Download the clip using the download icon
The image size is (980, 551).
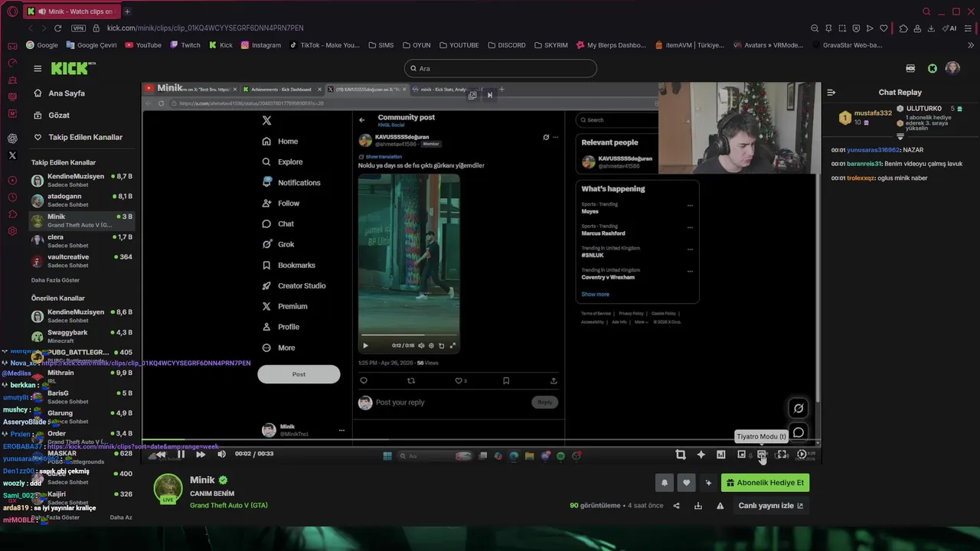tap(698, 506)
